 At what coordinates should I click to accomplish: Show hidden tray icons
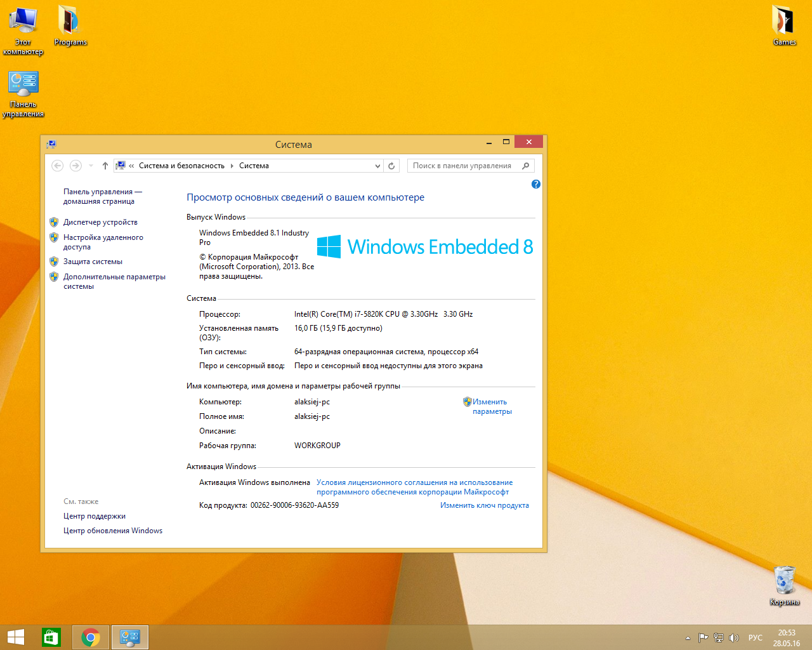pos(688,638)
